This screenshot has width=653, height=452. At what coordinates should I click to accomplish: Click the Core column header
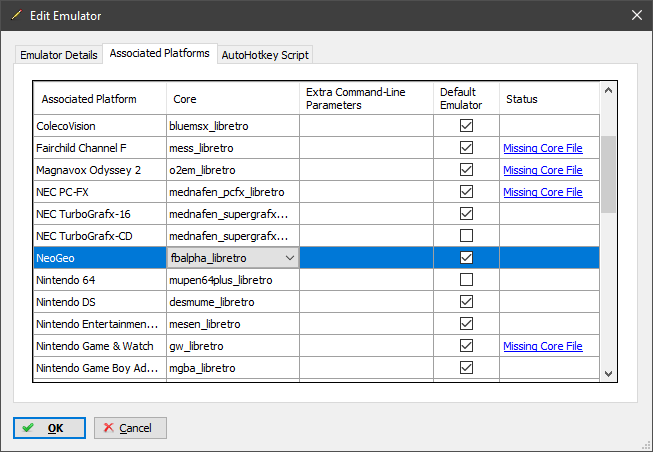click(233, 99)
